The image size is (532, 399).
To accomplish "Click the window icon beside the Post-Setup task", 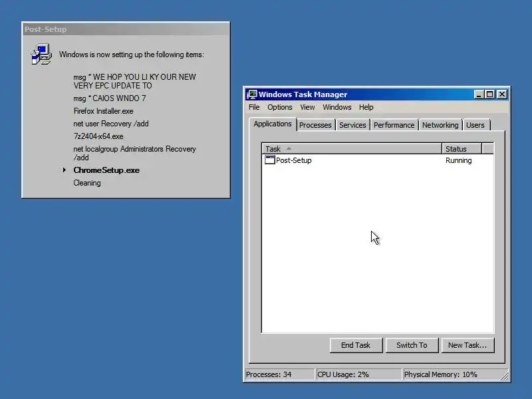I will (x=270, y=160).
